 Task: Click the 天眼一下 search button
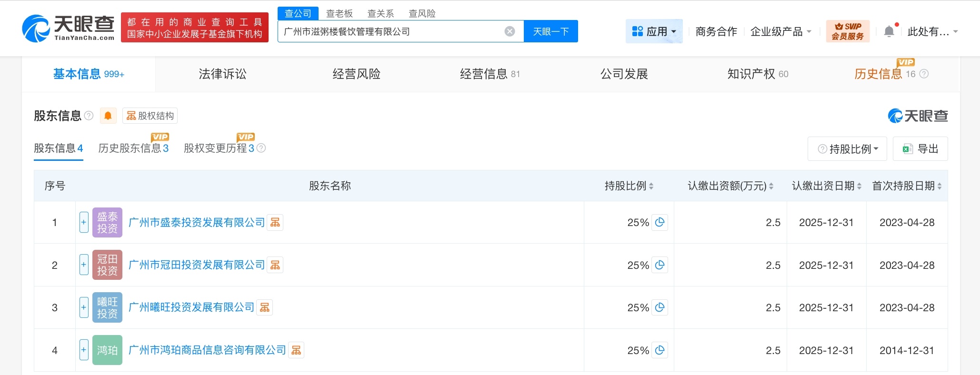pos(551,31)
